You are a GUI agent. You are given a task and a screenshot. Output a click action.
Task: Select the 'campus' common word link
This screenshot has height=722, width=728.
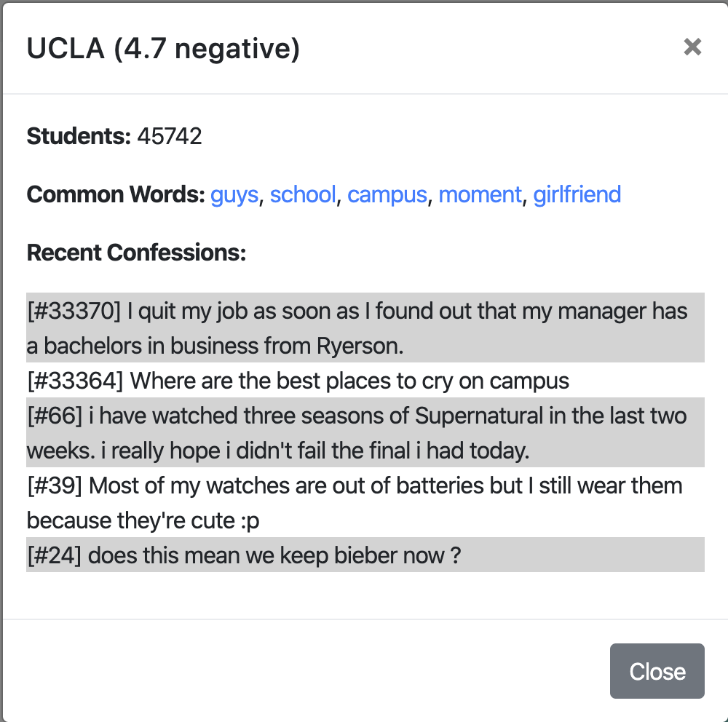(x=387, y=194)
